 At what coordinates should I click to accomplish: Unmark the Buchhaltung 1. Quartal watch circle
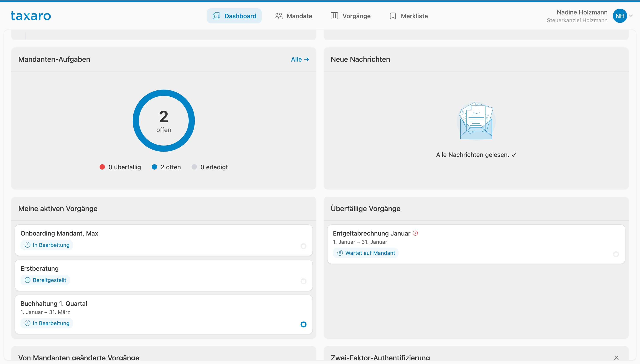pos(303,324)
